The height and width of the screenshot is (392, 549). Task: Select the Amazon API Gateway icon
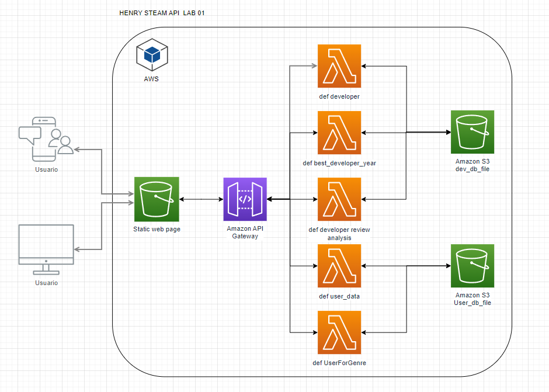(245, 199)
